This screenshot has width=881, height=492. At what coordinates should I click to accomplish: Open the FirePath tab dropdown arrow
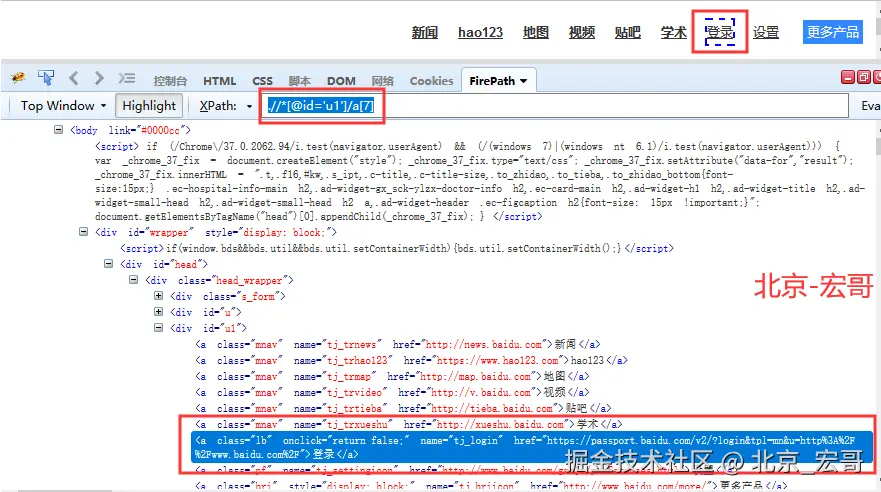click(x=524, y=81)
